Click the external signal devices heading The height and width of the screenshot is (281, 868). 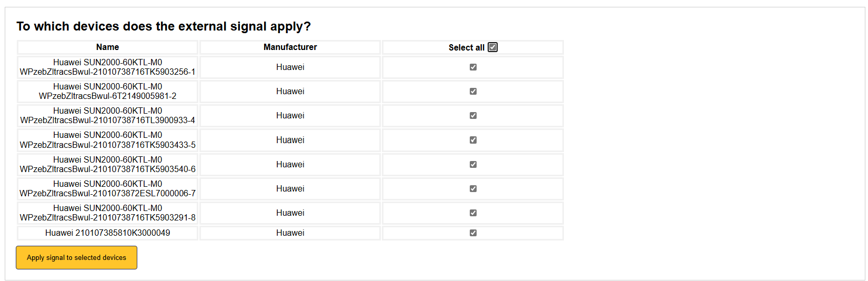point(164,26)
